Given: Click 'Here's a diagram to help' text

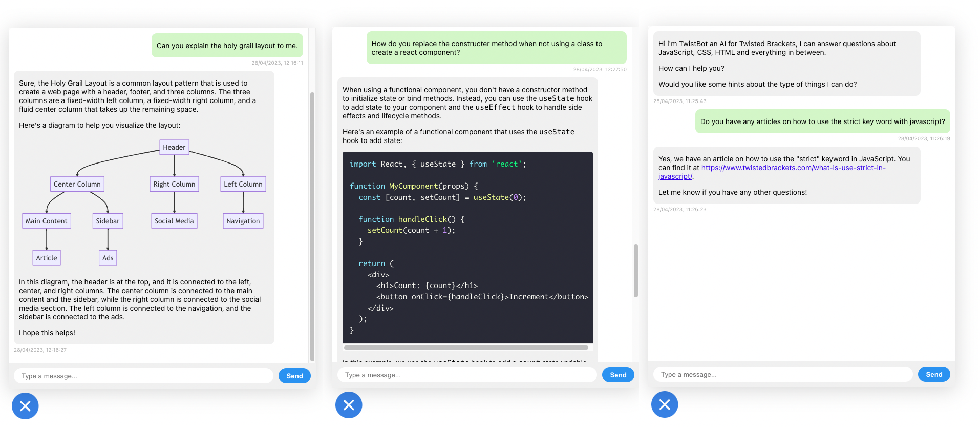Looking at the screenshot, I should point(100,125).
